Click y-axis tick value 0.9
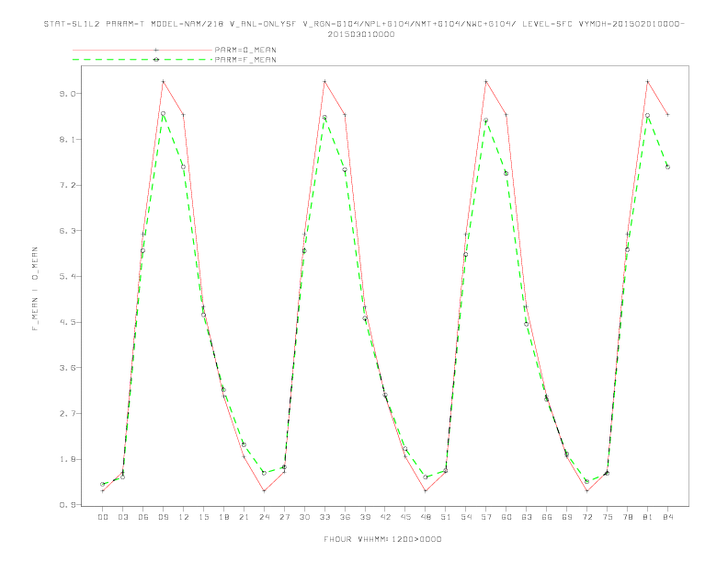The height and width of the screenshot is (563, 728). point(67,505)
